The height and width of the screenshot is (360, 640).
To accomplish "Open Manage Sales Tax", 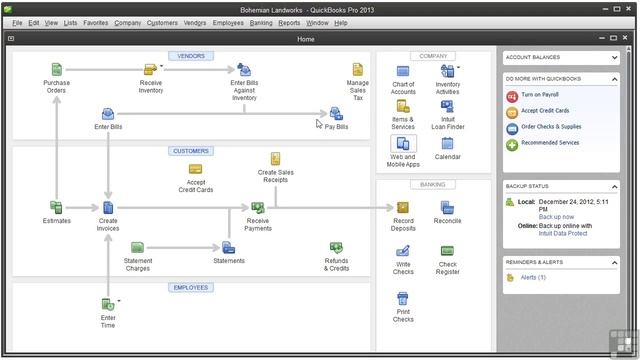I will [358, 70].
